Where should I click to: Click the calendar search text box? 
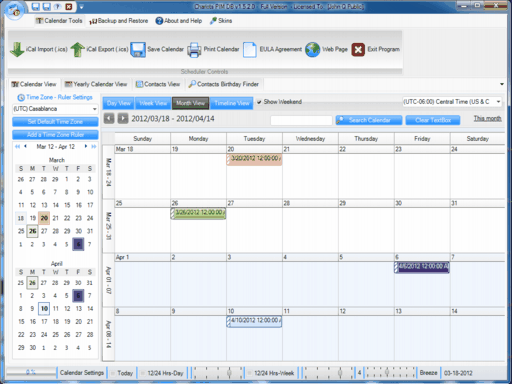301,120
